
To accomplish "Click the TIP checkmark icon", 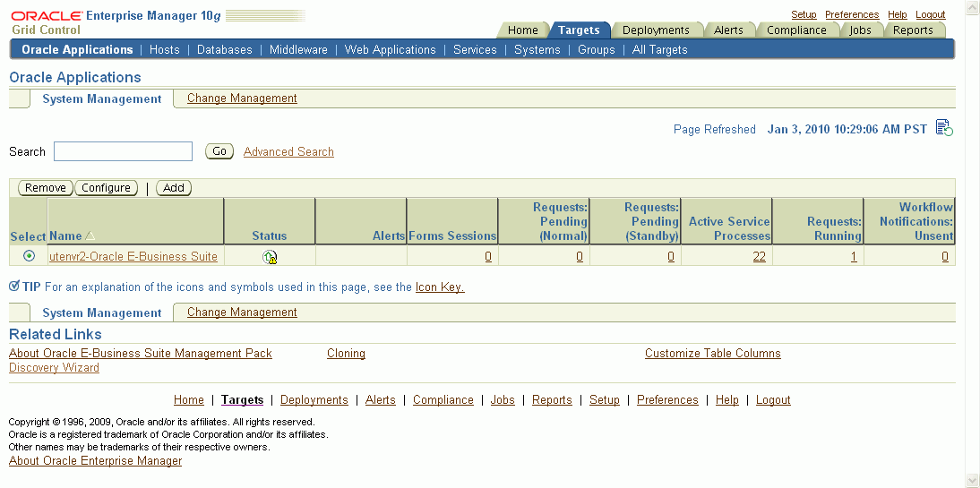I will tap(14, 287).
